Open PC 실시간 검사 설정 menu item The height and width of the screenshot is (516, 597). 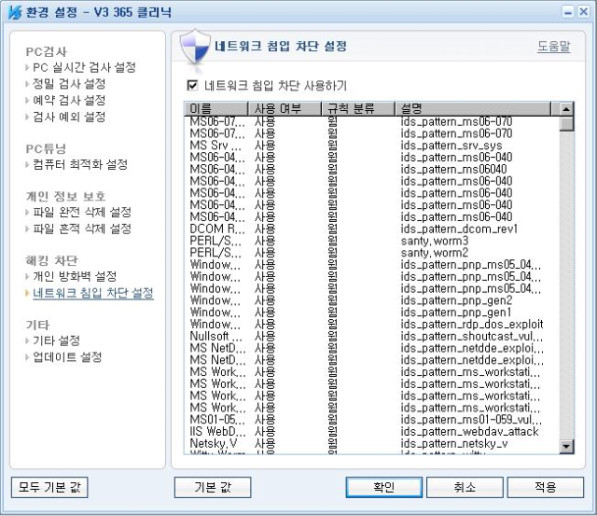[x=84, y=68]
